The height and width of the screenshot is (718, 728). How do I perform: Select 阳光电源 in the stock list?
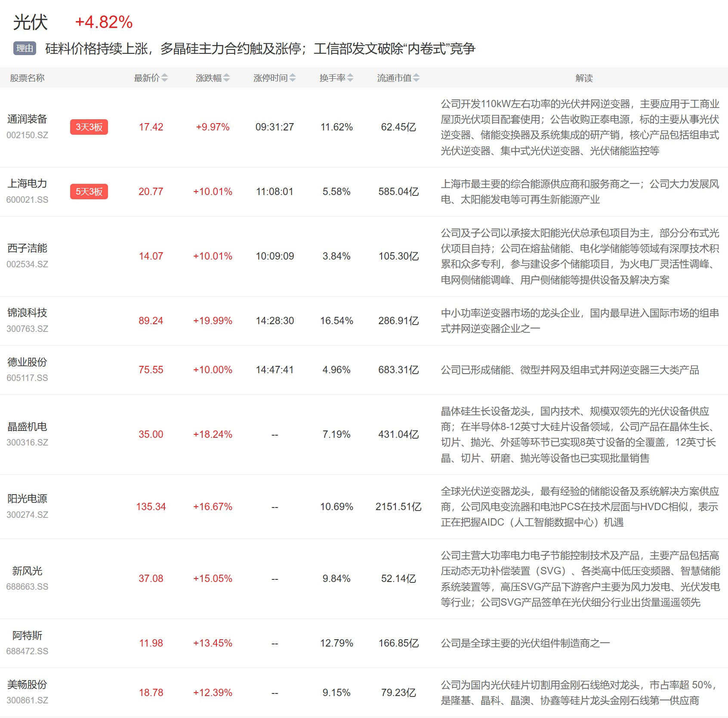(x=27, y=498)
